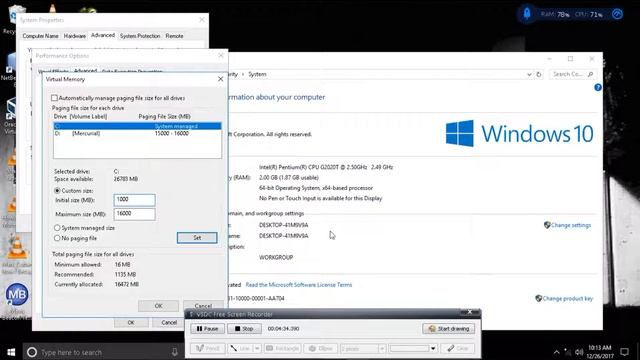The height and width of the screenshot is (360, 640).
Task: Close the VSDC Free Screen Recorder window
Action: (x=470, y=312)
